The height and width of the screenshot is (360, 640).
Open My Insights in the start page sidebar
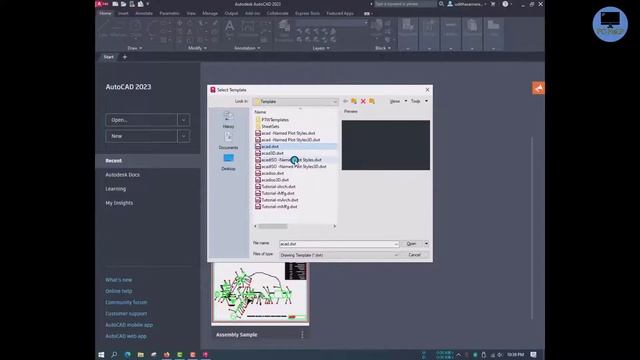(x=119, y=203)
